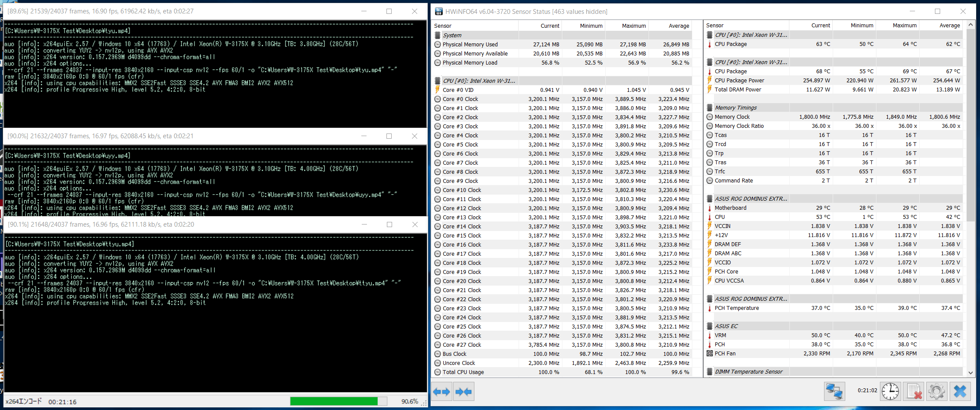
Task: Select the +12V voltage row
Action: point(834,235)
